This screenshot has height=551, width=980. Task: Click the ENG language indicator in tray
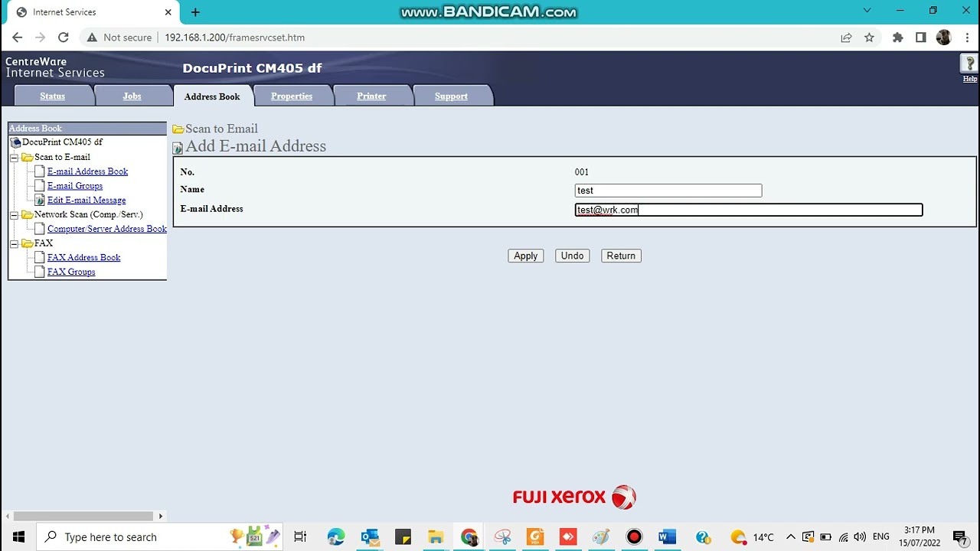[880, 537]
